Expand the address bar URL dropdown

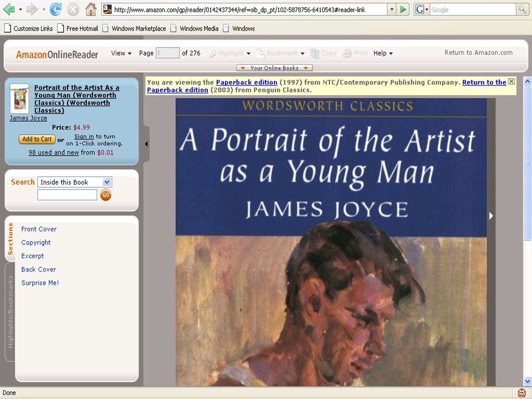coord(392,9)
